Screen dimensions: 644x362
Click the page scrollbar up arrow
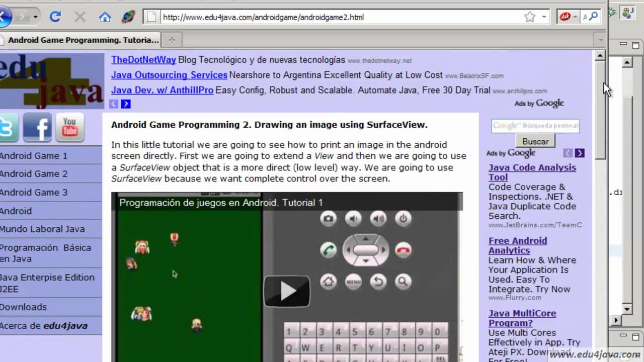600,56
